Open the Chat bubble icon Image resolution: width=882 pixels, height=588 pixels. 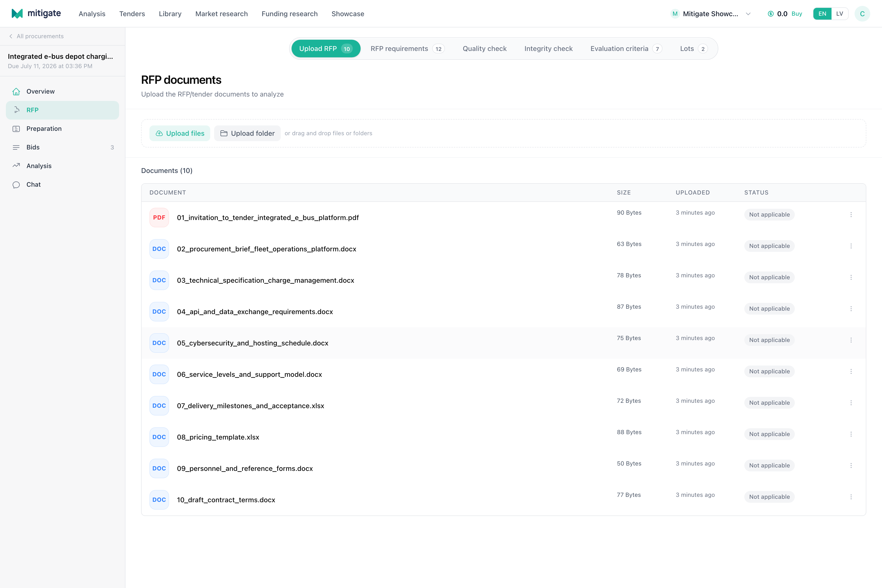(x=16, y=184)
